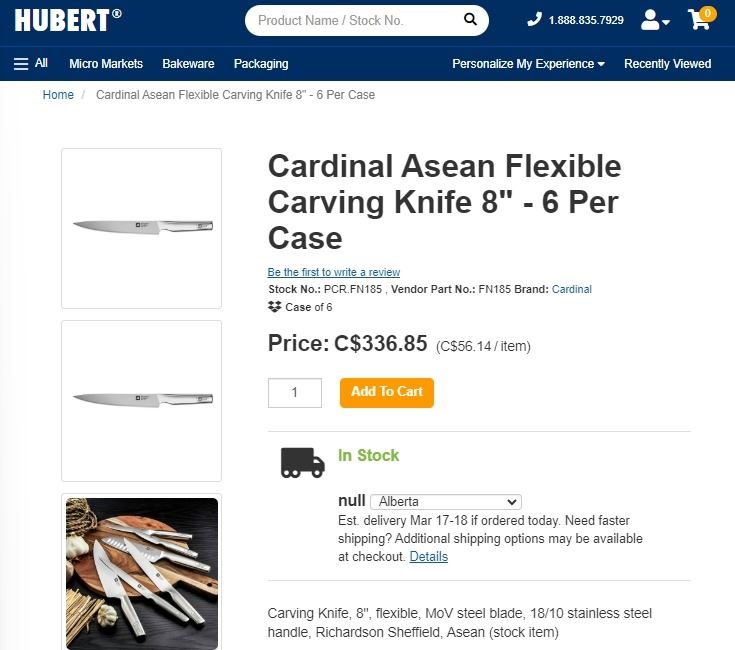Open the shopping cart

click(x=700, y=20)
